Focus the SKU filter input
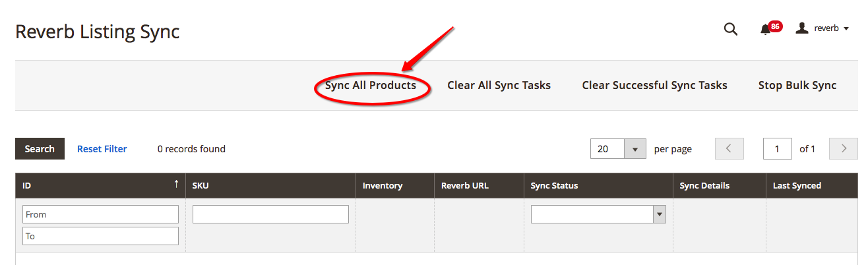 (270, 214)
